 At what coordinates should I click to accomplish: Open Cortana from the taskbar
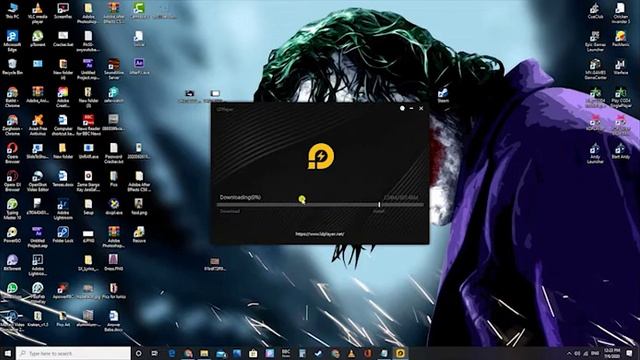pyautogui.click(x=138, y=353)
